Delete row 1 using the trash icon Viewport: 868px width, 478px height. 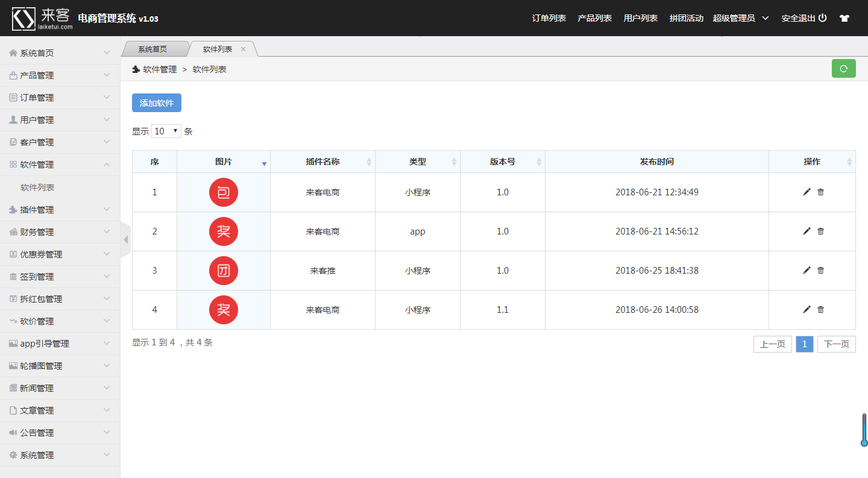(x=820, y=192)
